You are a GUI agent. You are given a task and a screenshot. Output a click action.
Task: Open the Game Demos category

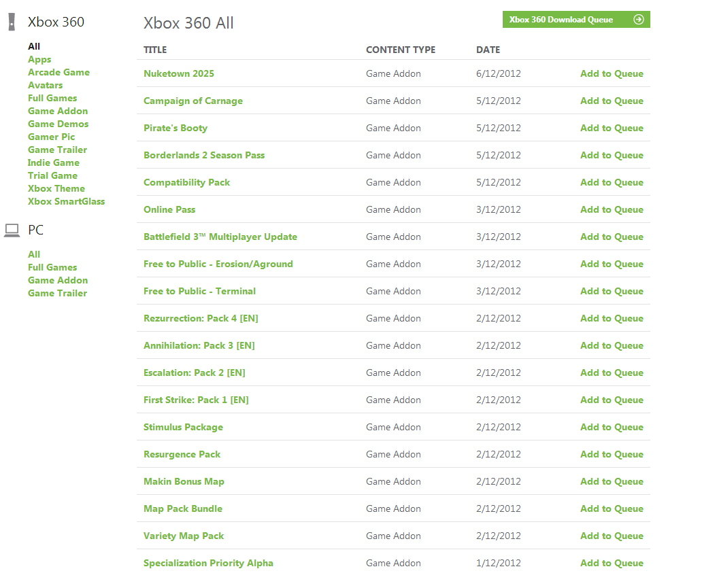pyautogui.click(x=58, y=124)
